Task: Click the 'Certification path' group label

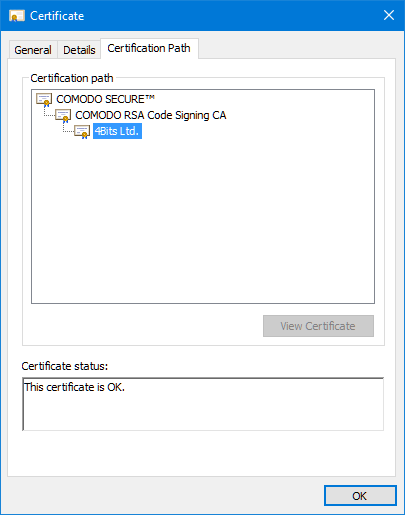Action: coord(72,78)
